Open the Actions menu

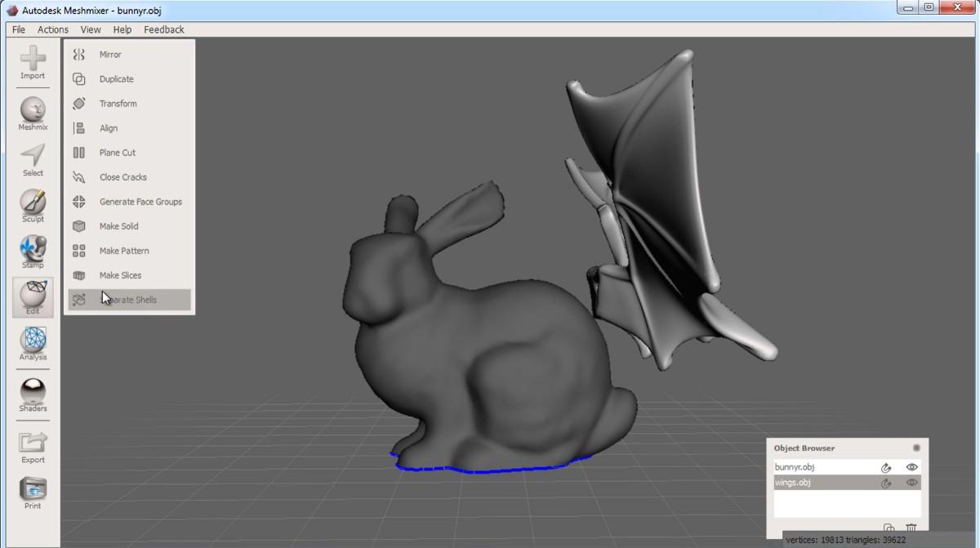pyautogui.click(x=53, y=29)
